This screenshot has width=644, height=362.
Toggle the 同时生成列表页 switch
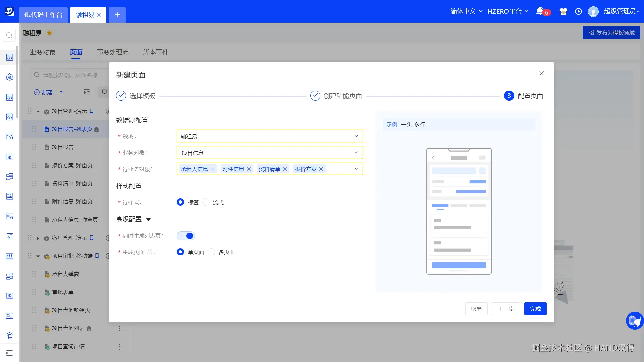click(x=186, y=236)
